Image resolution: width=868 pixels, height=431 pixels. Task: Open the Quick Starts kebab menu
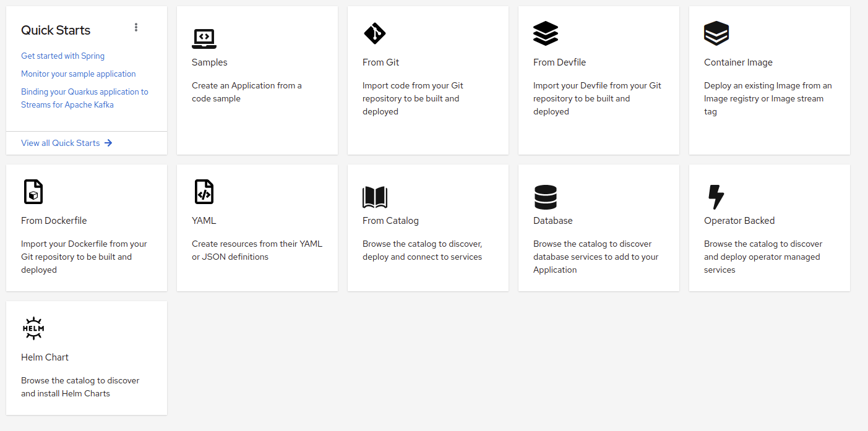coord(136,27)
